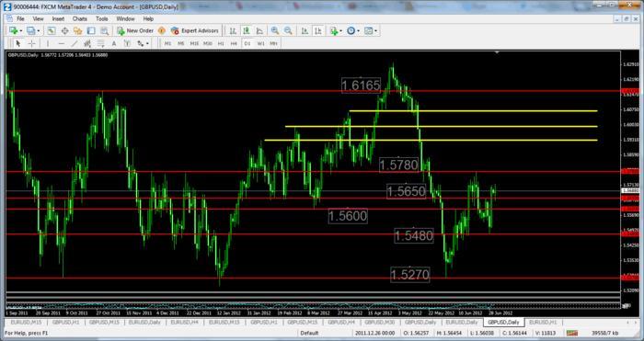This screenshot has width=644, height=341.
Task: Select the Crosshair tool
Action: 31,43
